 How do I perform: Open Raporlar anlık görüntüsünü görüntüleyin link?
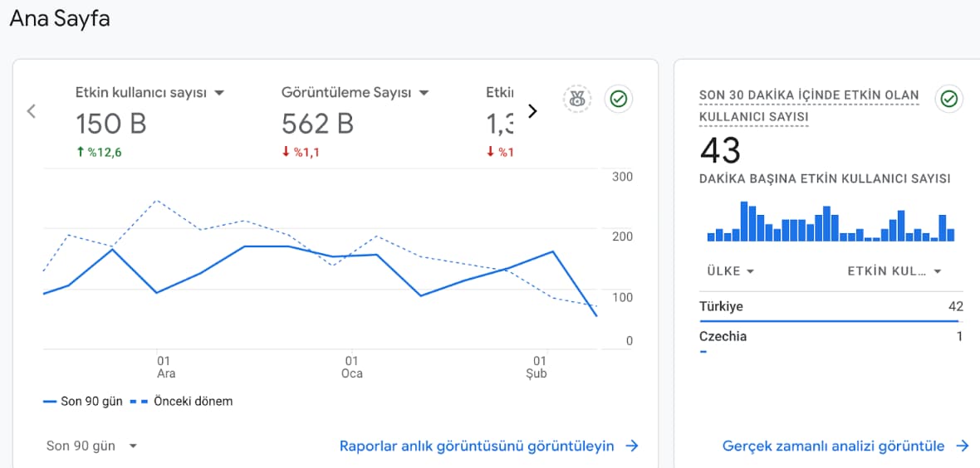(x=477, y=446)
